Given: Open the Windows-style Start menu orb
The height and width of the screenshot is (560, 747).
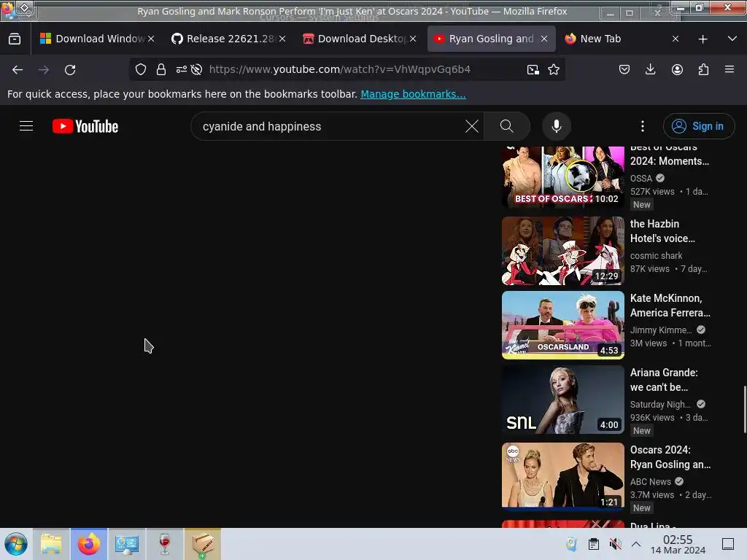Looking at the screenshot, I should (x=16, y=544).
